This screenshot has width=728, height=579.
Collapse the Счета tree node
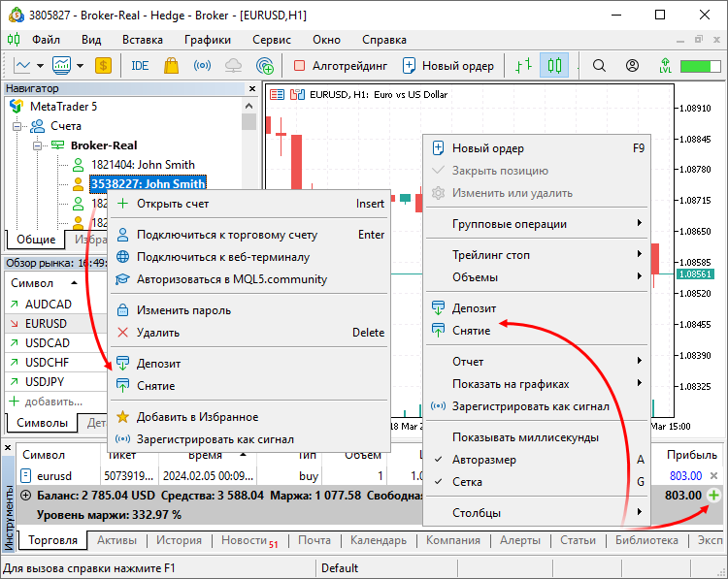(x=17, y=126)
